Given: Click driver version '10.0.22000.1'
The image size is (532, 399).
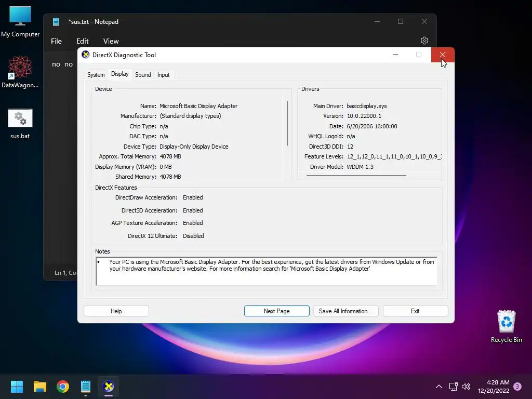Looking at the screenshot, I should (x=364, y=116).
